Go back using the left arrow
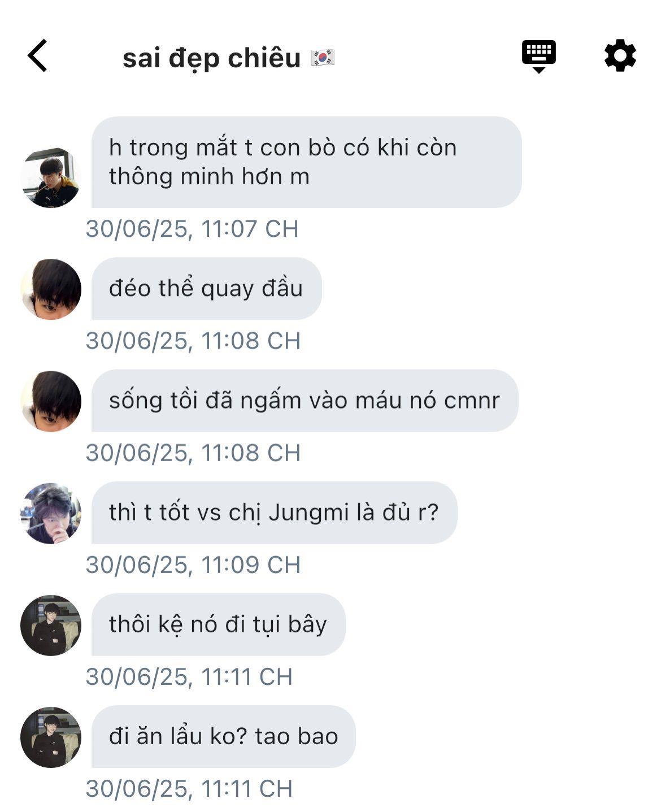 tap(37, 56)
